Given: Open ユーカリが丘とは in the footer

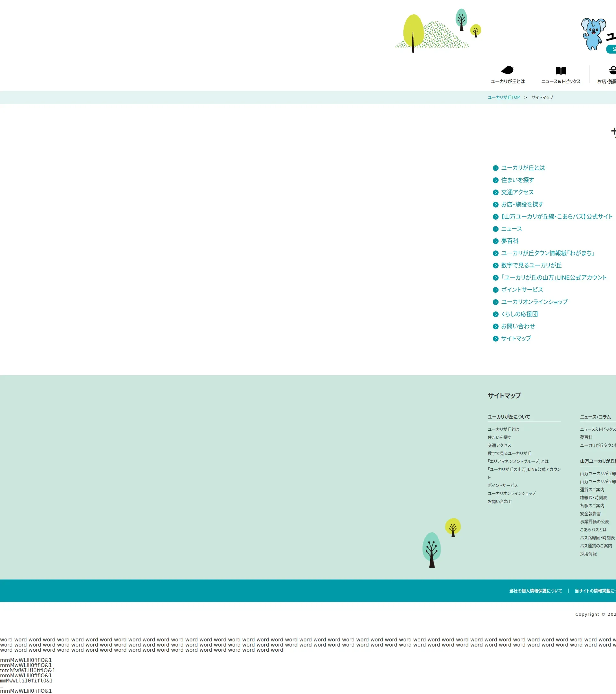Looking at the screenshot, I should coord(503,429).
